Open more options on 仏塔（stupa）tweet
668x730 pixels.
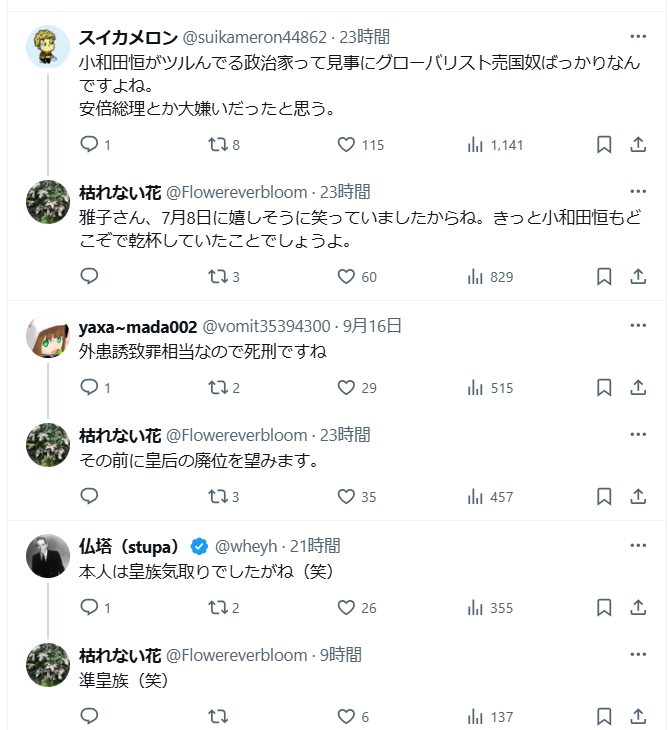coord(638,546)
